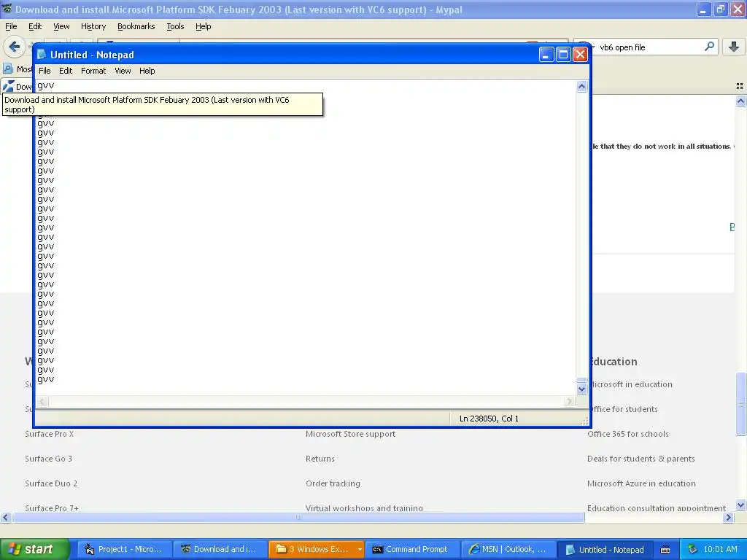This screenshot has height=560, width=747.
Task: Switch to Command Prompt taskbar item
Action: click(x=411, y=549)
